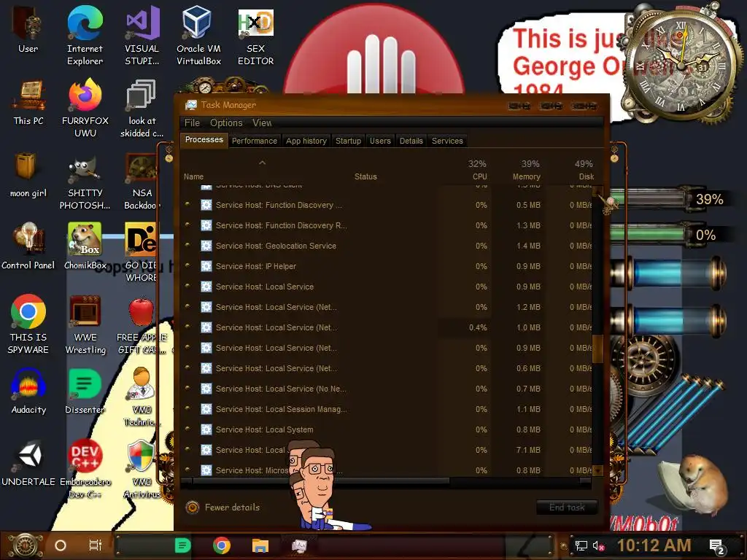Expand Service Host: Geolocation Service row
Screen dimensions: 747x560
pyautogui.click(x=187, y=245)
